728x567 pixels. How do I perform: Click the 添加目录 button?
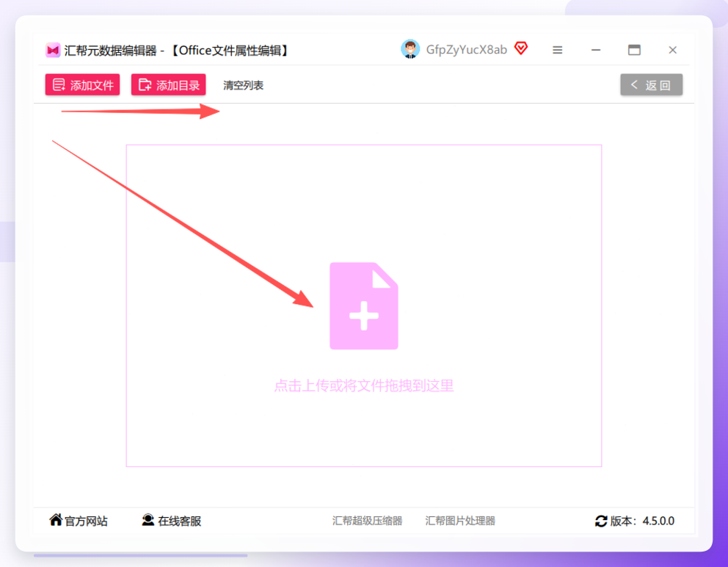click(x=169, y=84)
